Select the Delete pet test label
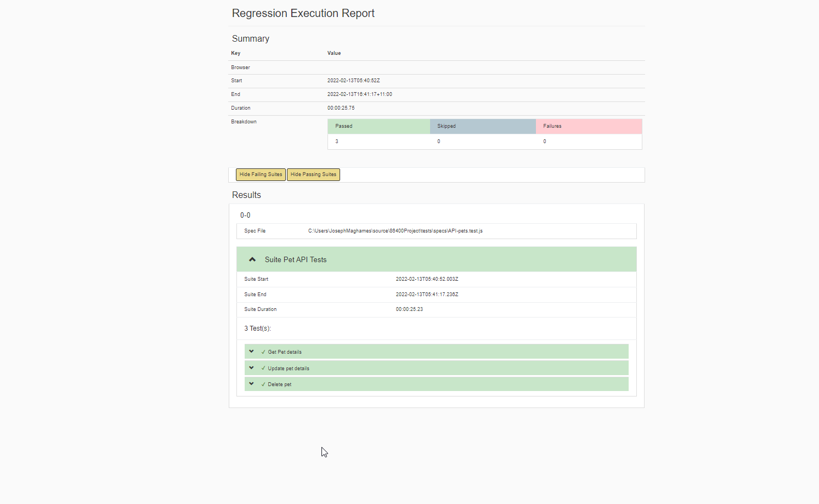Viewport: 819px width, 504px height. [x=280, y=384]
